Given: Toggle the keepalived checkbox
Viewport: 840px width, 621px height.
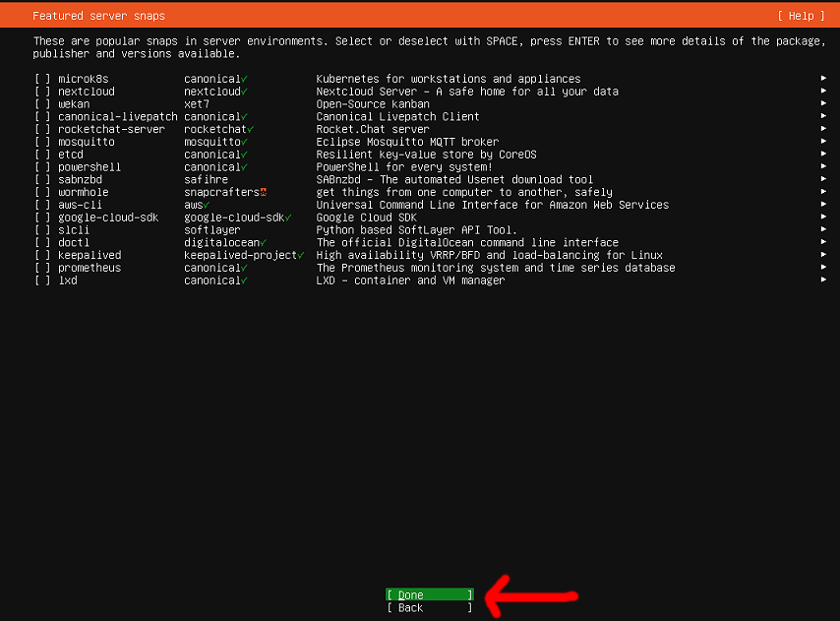Looking at the screenshot, I should tap(42, 255).
